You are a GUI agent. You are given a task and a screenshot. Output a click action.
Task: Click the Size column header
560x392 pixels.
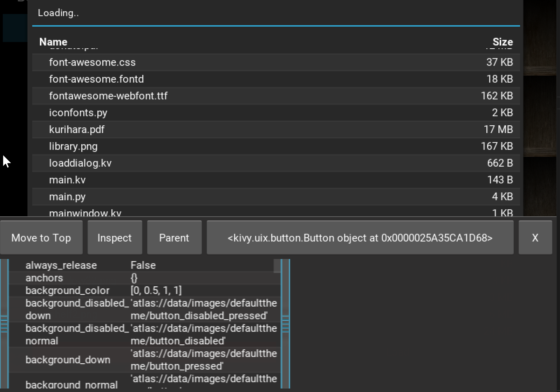(x=503, y=42)
